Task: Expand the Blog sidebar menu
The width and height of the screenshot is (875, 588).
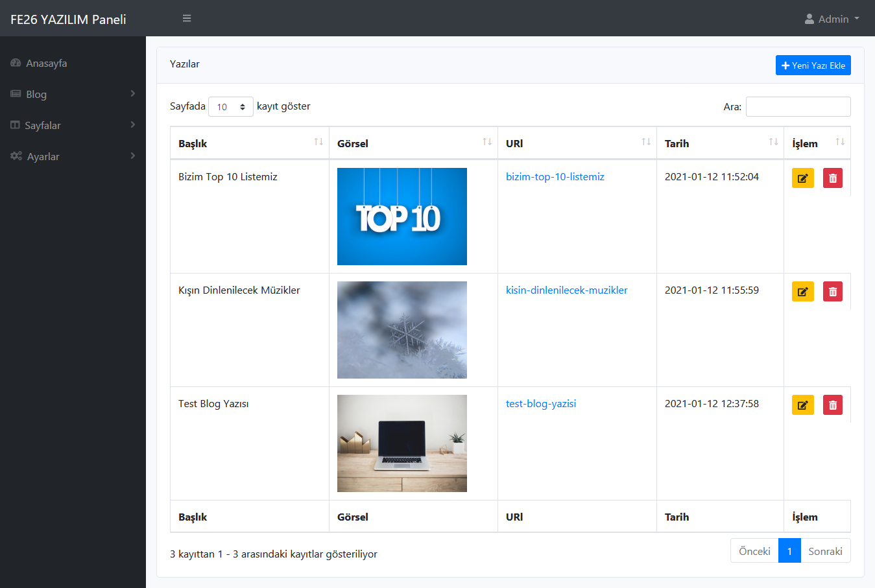Action: (73, 94)
